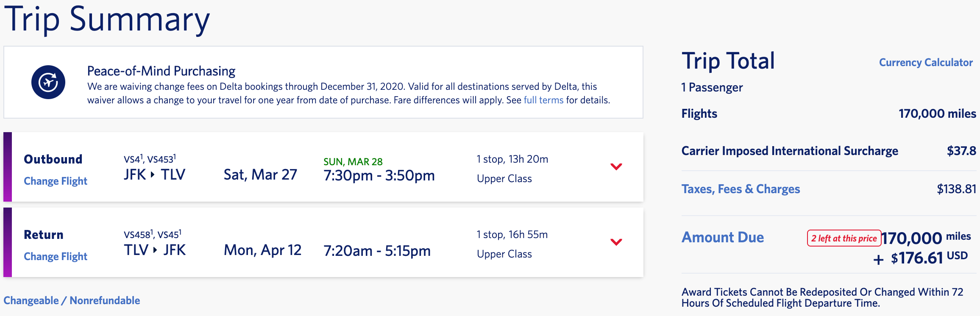Click the Peace-of-Mind airplane circle icon
The width and height of the screenshot is (980, 316).
coord(48,82)
